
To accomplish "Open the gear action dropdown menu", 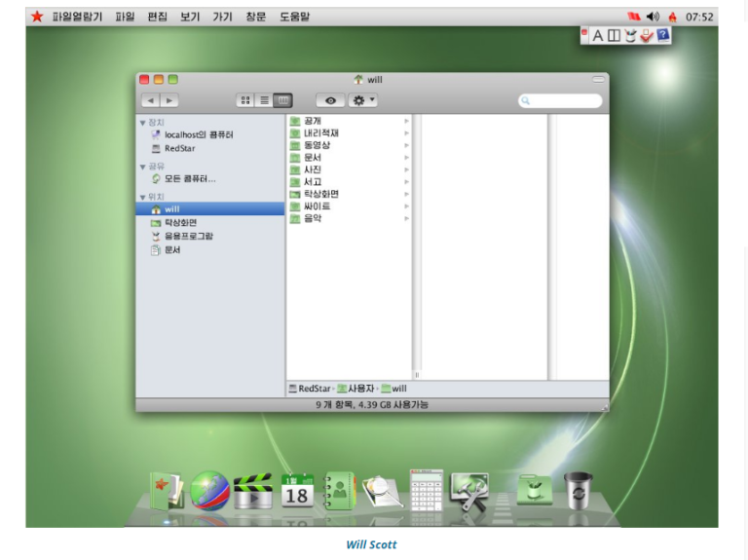I will pyautogui.click(x=362, y=100).
